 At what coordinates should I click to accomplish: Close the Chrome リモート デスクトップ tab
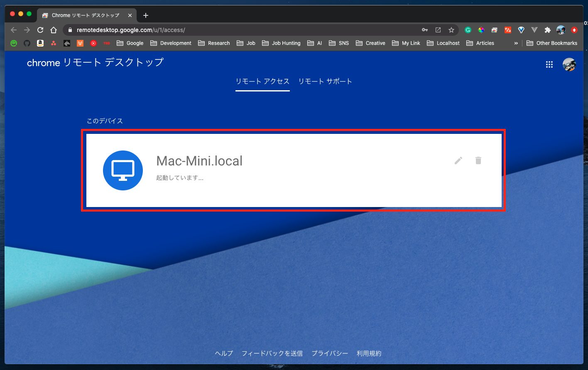130,15
